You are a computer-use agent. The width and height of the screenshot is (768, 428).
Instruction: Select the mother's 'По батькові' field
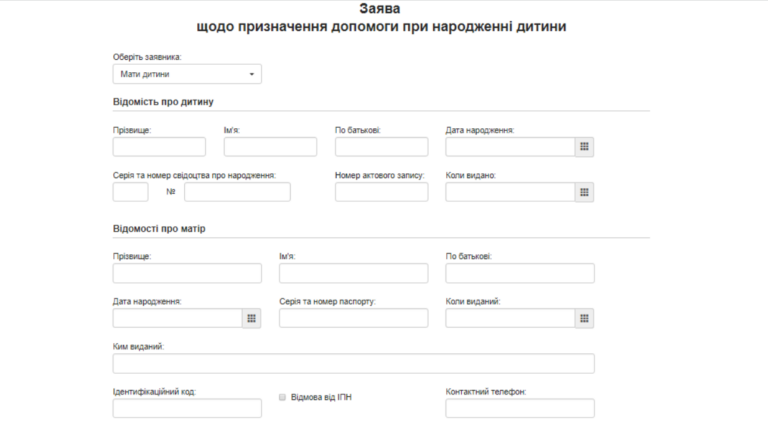click(519, 273)
